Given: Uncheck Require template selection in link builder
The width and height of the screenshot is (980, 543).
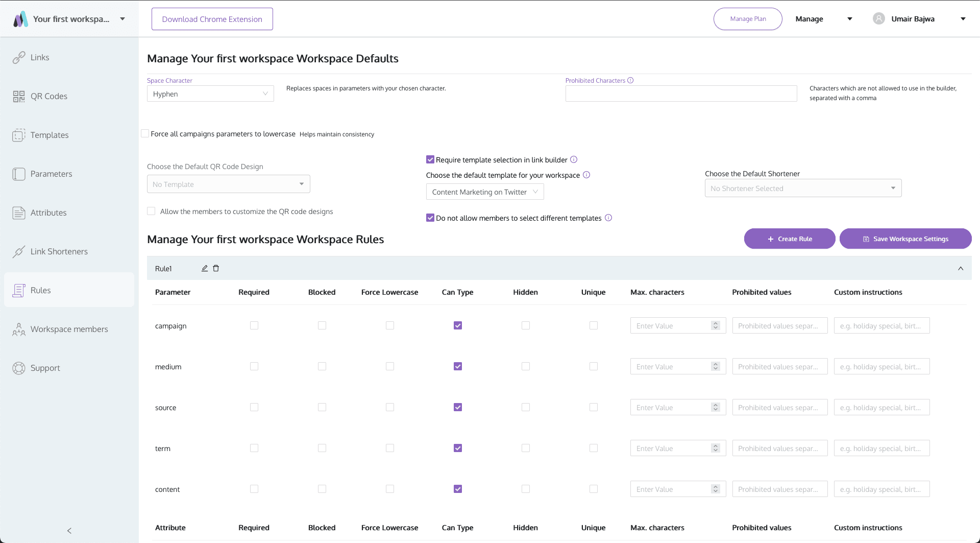Looking at the screenshot, I should point(430,159).
